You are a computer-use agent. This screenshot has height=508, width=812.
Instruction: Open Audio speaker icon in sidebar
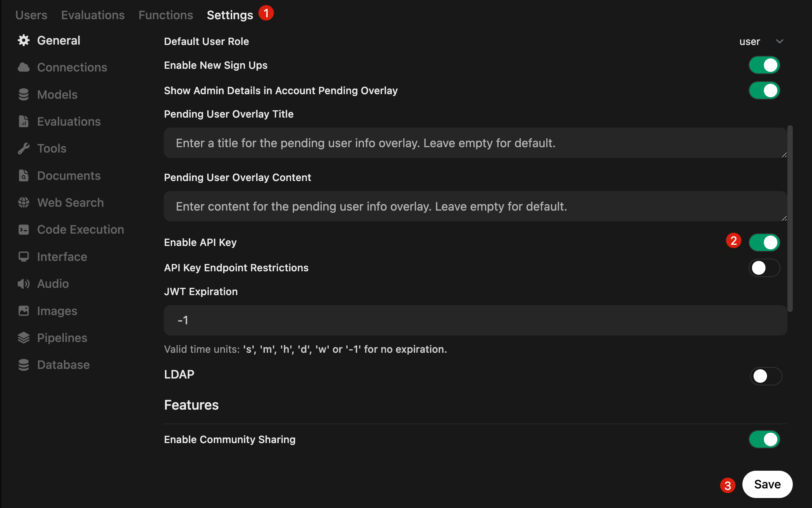(x=24, y=284)
